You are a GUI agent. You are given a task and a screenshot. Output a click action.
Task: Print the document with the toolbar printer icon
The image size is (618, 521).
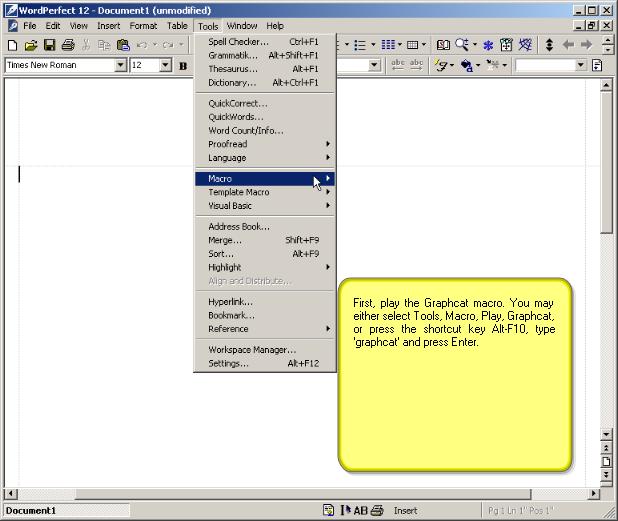pyautogui.click(x=68, y=45)
